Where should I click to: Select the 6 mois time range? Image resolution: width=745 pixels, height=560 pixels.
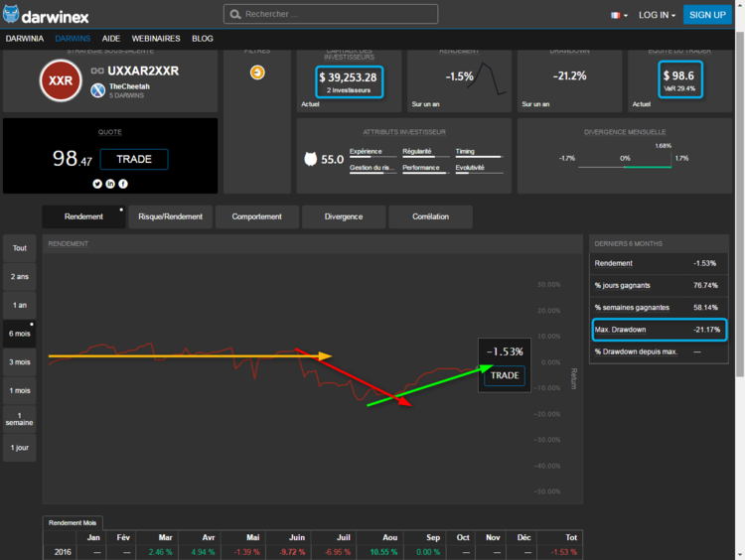(20, 334)
